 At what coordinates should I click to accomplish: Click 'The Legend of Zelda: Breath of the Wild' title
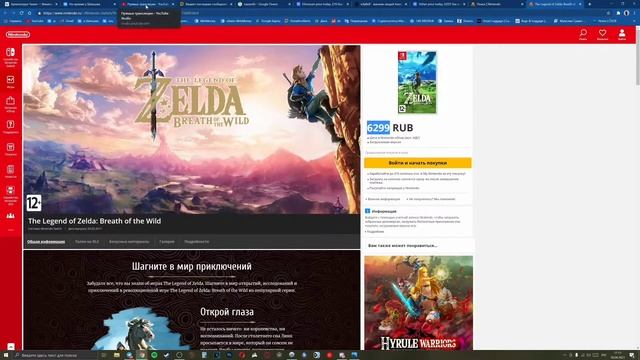[94, 221]
